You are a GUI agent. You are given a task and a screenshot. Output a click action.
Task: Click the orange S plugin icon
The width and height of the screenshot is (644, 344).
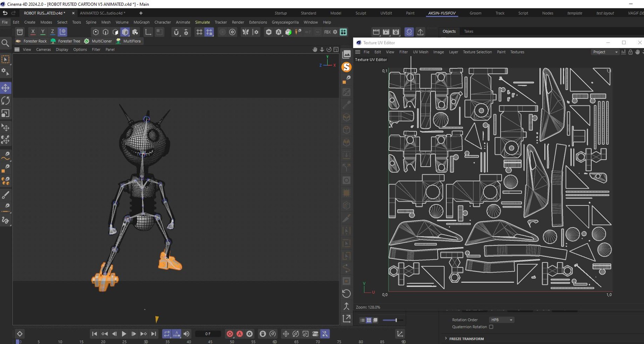[346, 67]
